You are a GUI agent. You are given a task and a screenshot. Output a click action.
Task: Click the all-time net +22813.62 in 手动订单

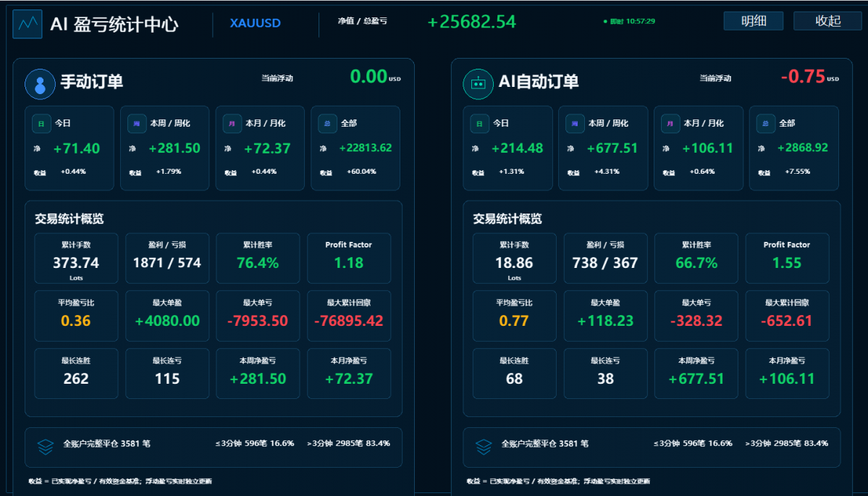(366, 148)
